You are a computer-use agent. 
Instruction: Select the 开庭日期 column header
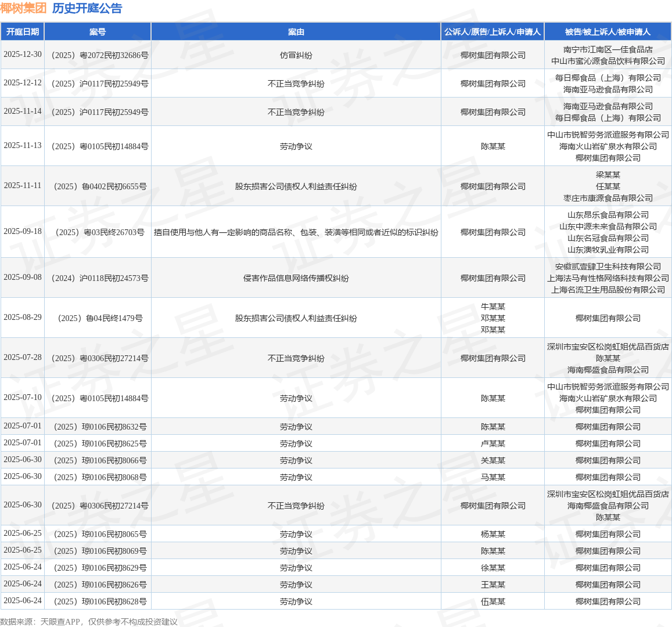click(x=23, y=32)
